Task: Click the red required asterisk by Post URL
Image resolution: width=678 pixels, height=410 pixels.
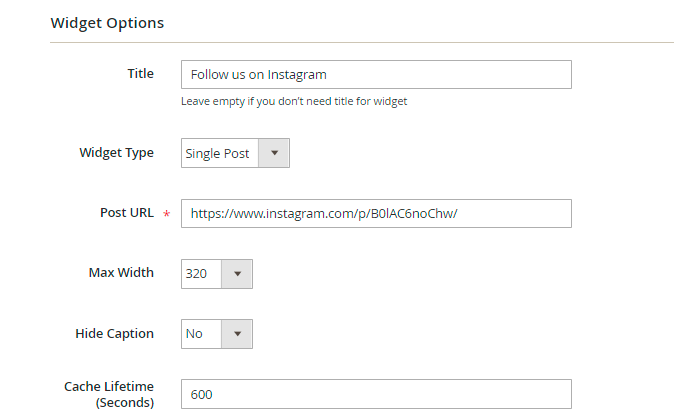Action: coord(166,215)
